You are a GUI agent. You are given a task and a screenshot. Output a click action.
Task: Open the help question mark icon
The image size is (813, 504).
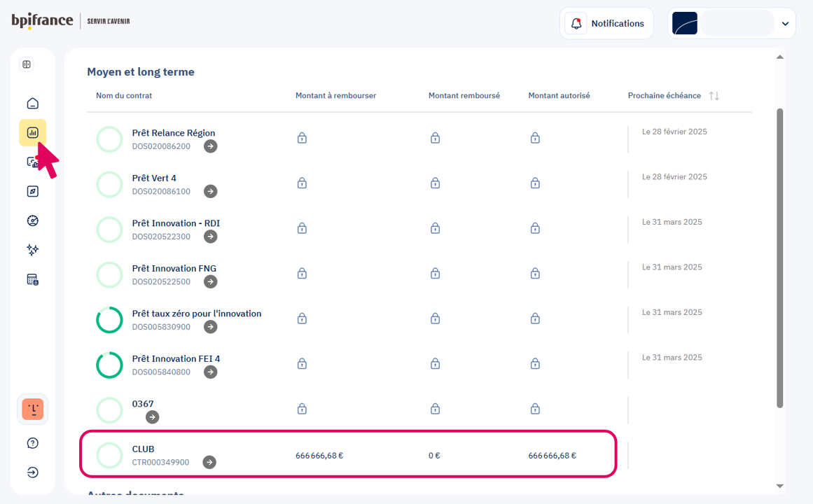pos(32,443)
